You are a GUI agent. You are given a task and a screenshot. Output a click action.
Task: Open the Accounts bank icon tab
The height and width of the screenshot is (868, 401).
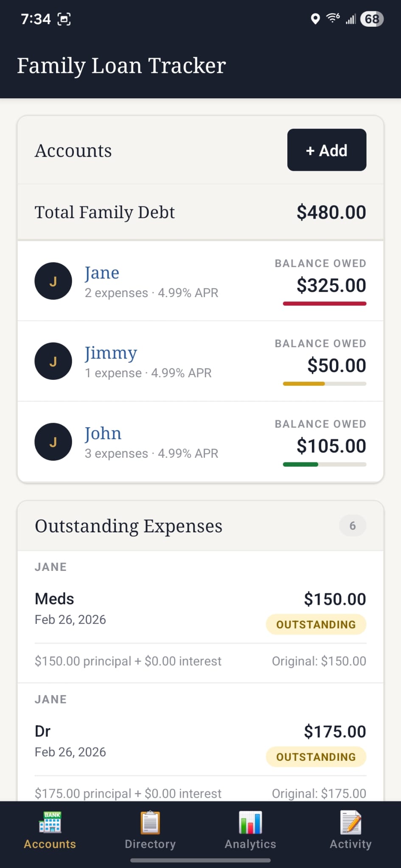click(x=50, y=823)
